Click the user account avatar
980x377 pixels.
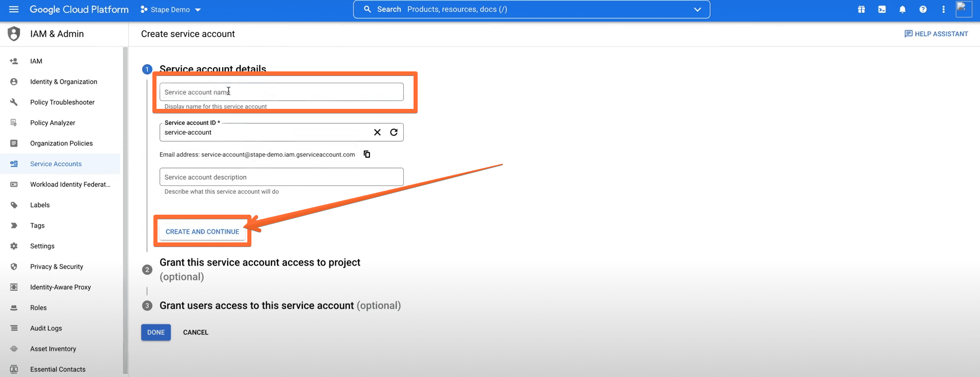[x=964, y=9]
